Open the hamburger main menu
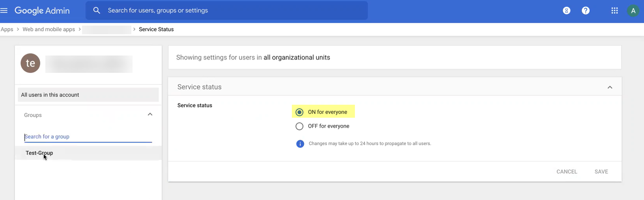This screenshot has width=644, height=200. tap(4, 11)
